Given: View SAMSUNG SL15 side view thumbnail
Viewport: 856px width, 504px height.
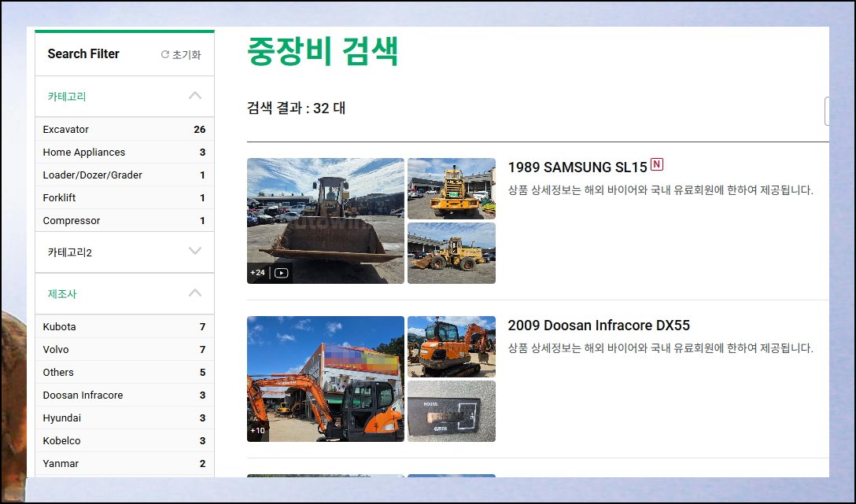Looking at the screenshot, I should [x=452, y=253].
